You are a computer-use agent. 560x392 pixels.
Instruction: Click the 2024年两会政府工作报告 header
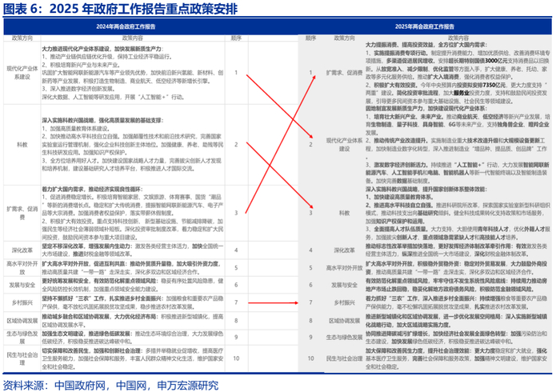click(126, 26)
